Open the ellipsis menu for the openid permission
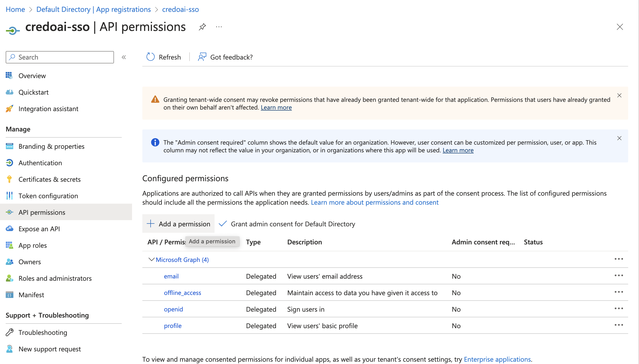This screenshot has height=364, width=639. [619, 309]
